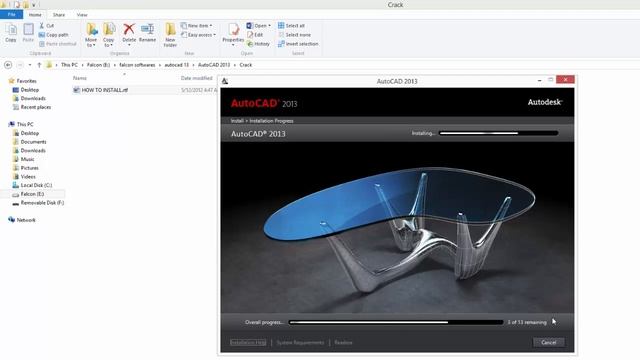
Task: Sort by Date modified column header
Action: pos(197,78)
